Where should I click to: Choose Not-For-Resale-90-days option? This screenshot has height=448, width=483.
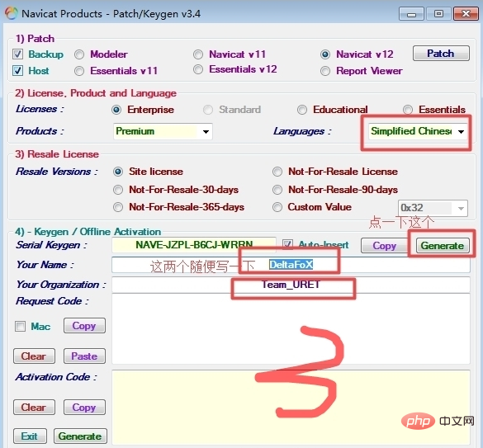pos(277,190)
